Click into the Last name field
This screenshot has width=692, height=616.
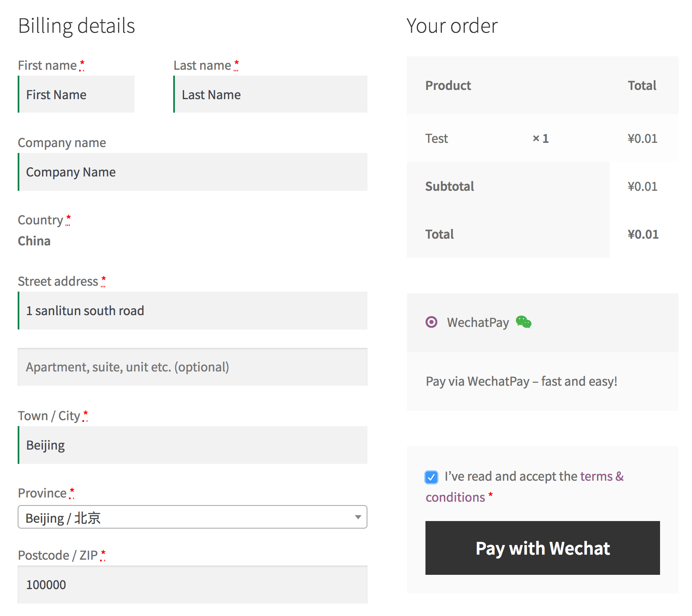[x=270, y=95]
